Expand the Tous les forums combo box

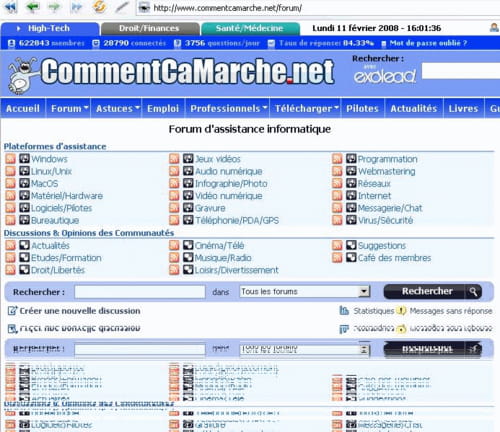click(364, 291)
